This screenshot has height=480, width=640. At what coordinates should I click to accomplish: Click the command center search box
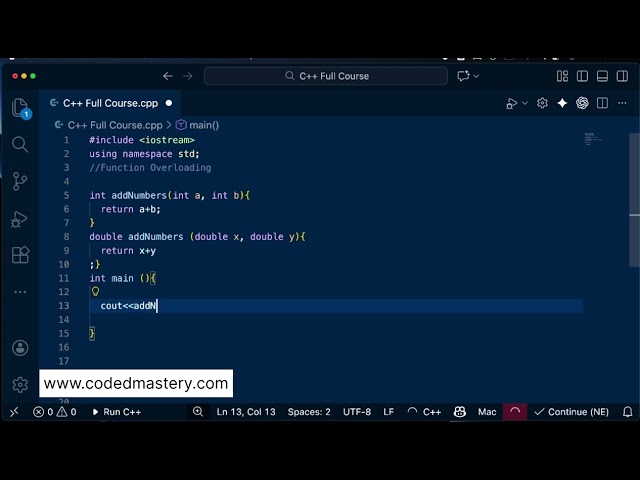326,76
